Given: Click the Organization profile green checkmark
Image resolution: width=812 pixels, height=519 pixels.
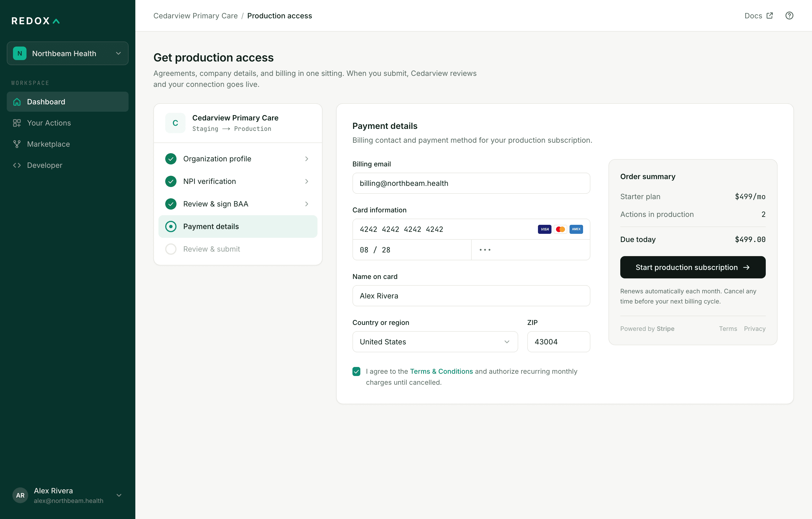Looking at the screenshot, I should click(x=171, y=159).
